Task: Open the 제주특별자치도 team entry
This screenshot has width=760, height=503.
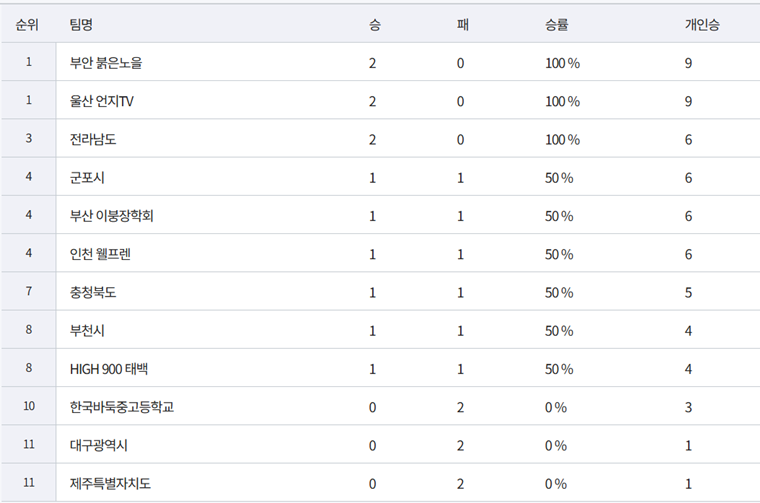Action: (x=111, y=484)
